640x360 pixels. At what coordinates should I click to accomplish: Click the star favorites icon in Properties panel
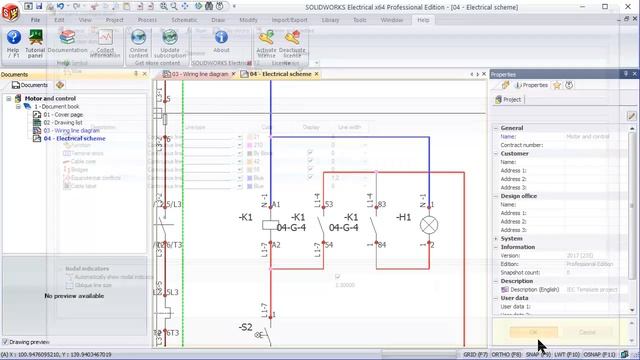[557, 85]
